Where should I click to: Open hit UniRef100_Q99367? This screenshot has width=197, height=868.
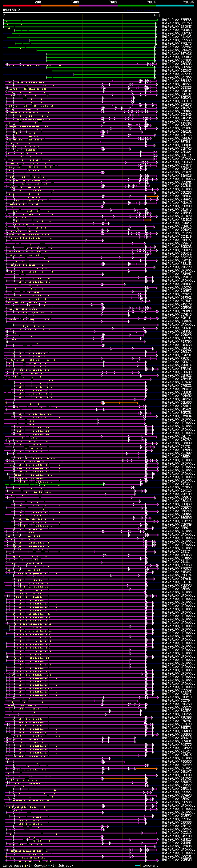177,819
